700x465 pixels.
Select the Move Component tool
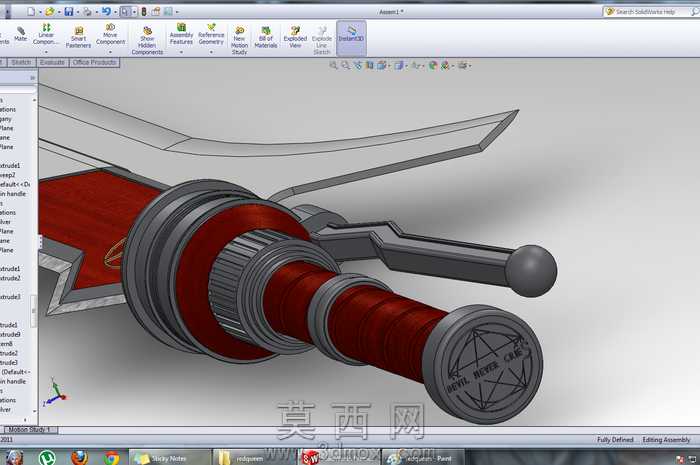pos(110,34)
